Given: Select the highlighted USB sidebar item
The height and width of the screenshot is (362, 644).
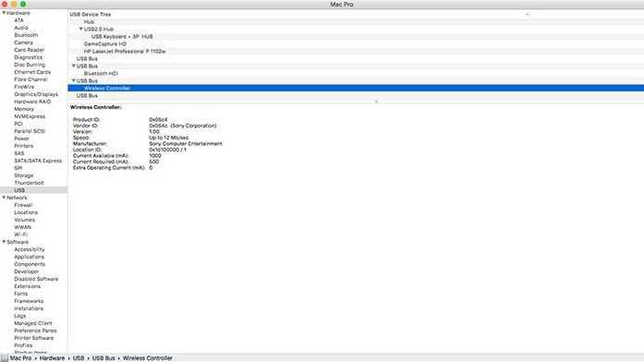Looking at the screenshot, I should [33, 190].
